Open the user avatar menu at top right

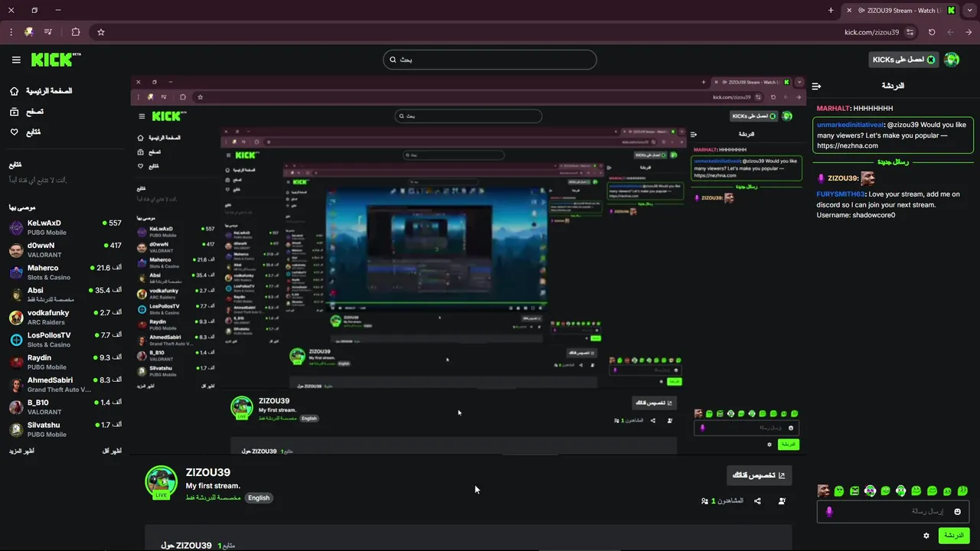tap(952, 60)
